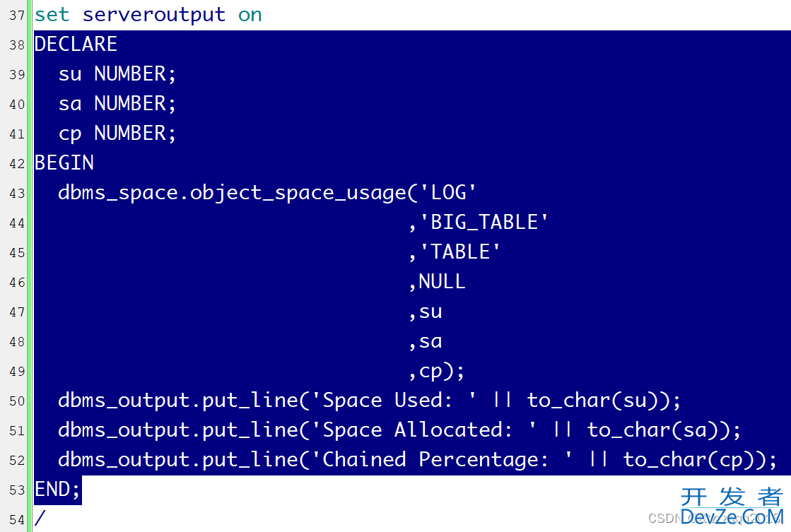Click the END; keyword

(58, 489)
